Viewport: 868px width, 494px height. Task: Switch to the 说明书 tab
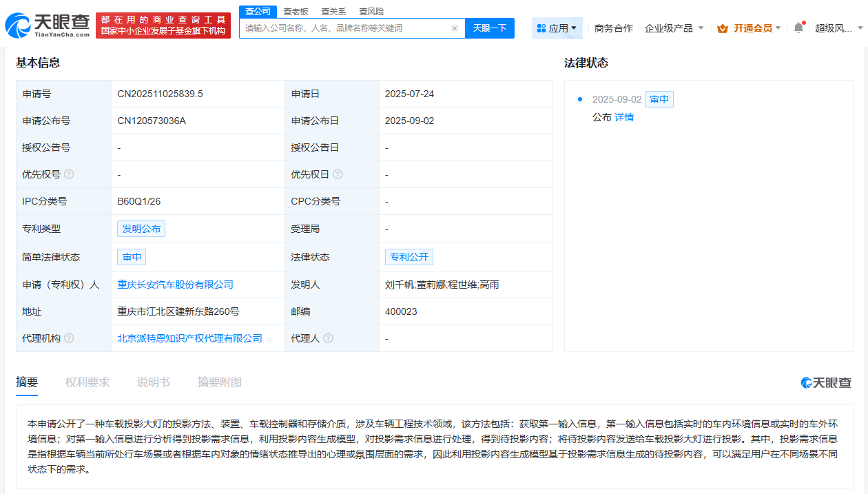click(153, 382)
